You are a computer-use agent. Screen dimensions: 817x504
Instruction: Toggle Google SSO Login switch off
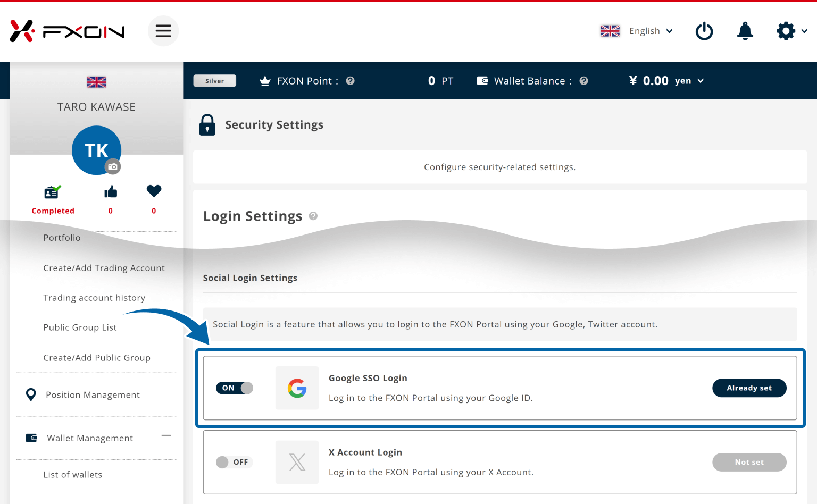[235, 388]
